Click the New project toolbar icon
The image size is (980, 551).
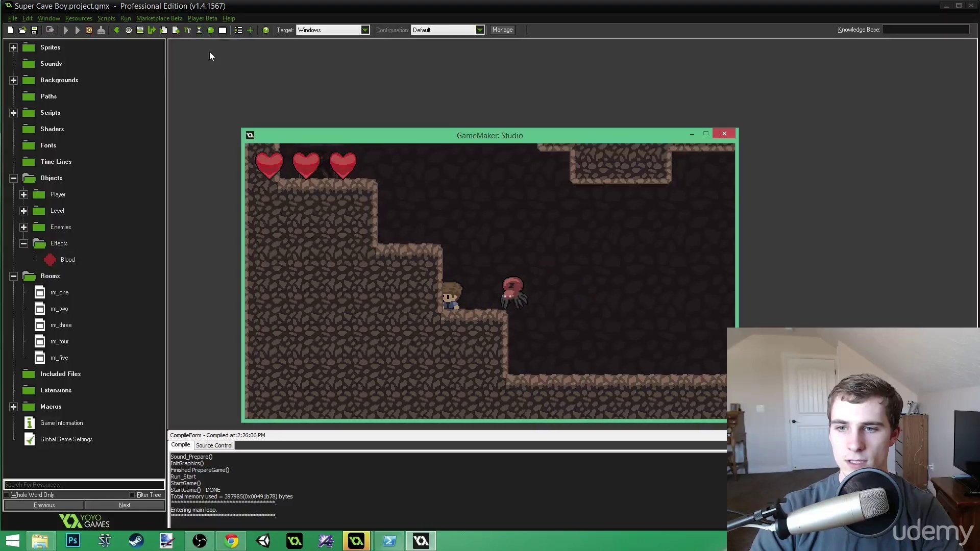click(x=10, y=30)
